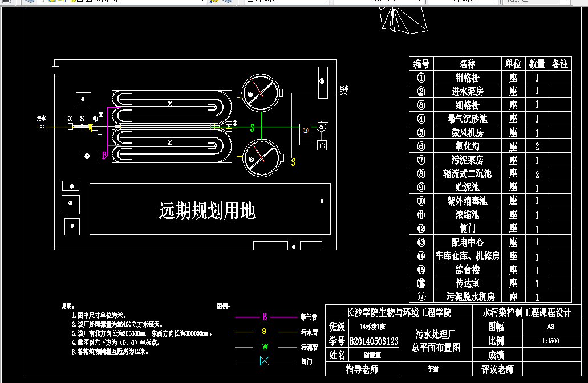This screenshot has width=588, height=383.
Task: Click the Match Properties icon
Action: point(7,3)
